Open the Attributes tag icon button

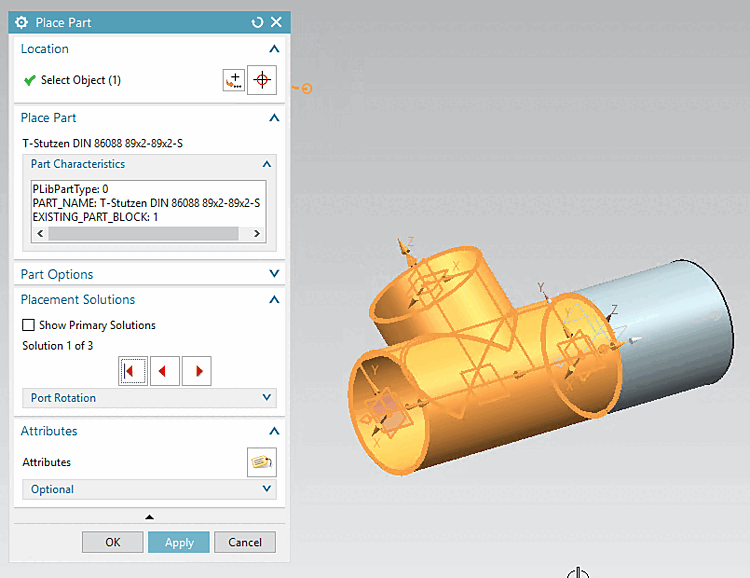[262, 462]
